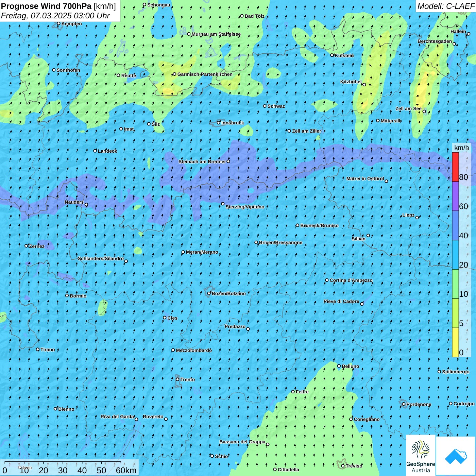Select the Schlanders/Silandro label
The height and width of the screenshot is (476, 476).
click(x=101, y=258)
